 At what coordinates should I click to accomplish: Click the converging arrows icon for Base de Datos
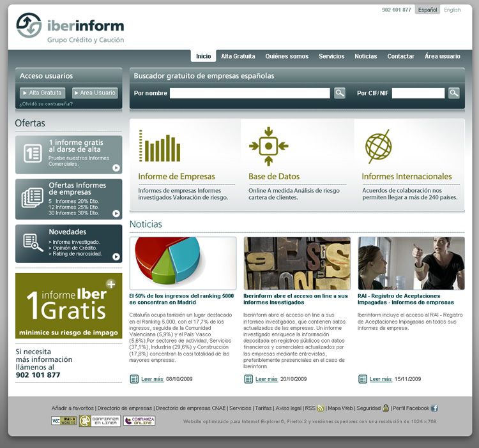click(x=268, y=146)
